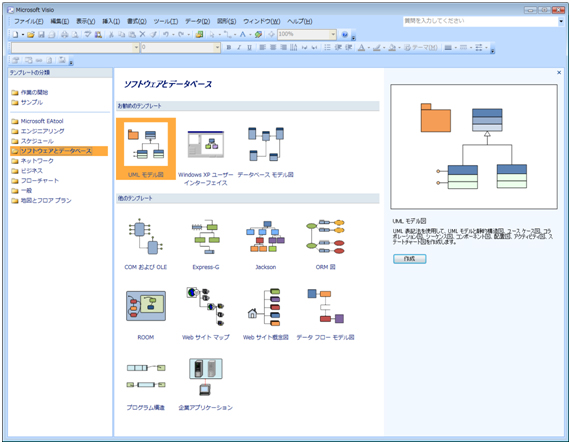Click the New document icon
The height and width of the screenshot is (444, 571).
[15, 35]
